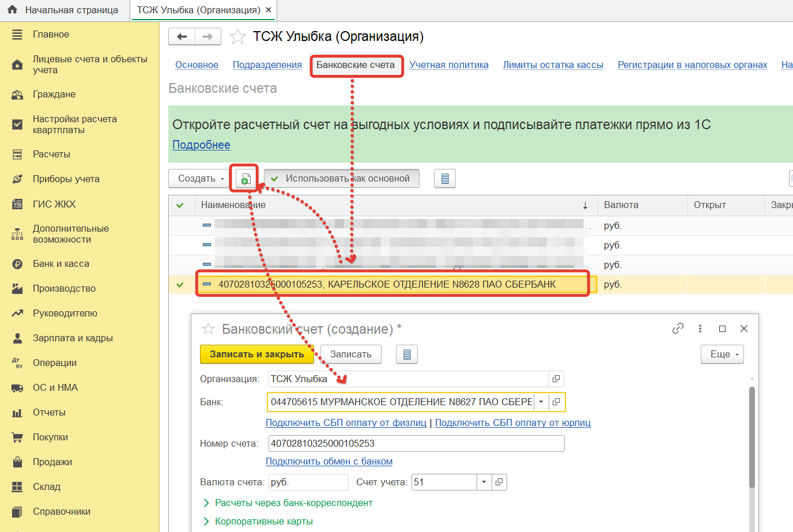Screen dimensions: 793x532
Task: Expand the Счет учета dropdown list
Action: [x=484, y=482]
